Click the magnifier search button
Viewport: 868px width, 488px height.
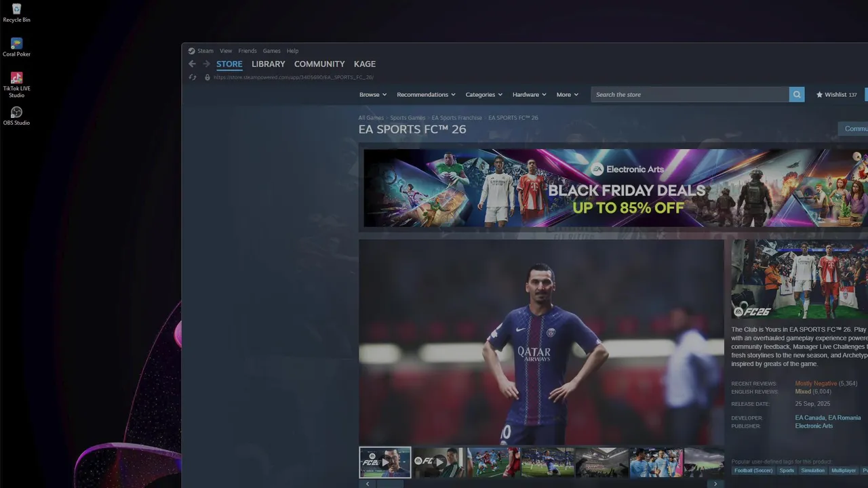(797, 94)
